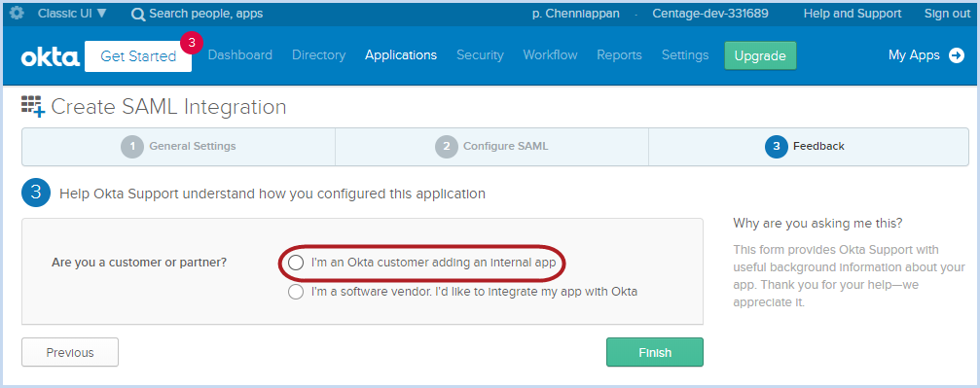Image resolution: width=980 pixels, height=388 pixels.
Task: Go to General Settings step tab
Action: [x=179, y=147]
